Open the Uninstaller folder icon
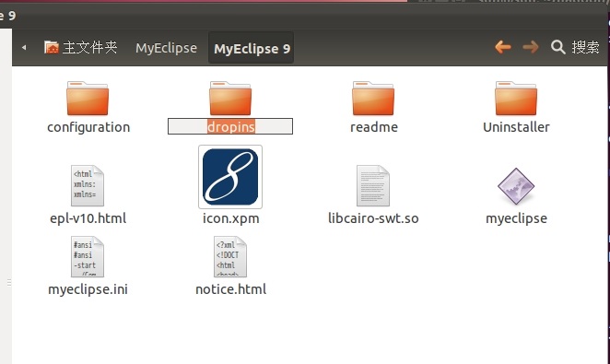 click(516, 99)
